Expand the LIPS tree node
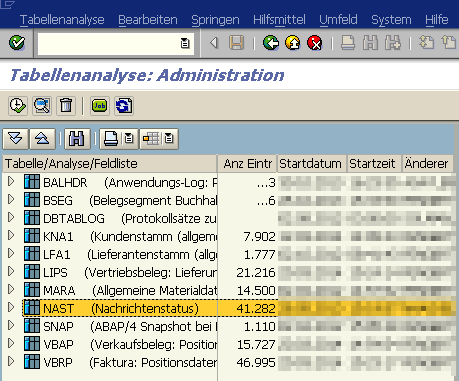 (x=11, y=272)
